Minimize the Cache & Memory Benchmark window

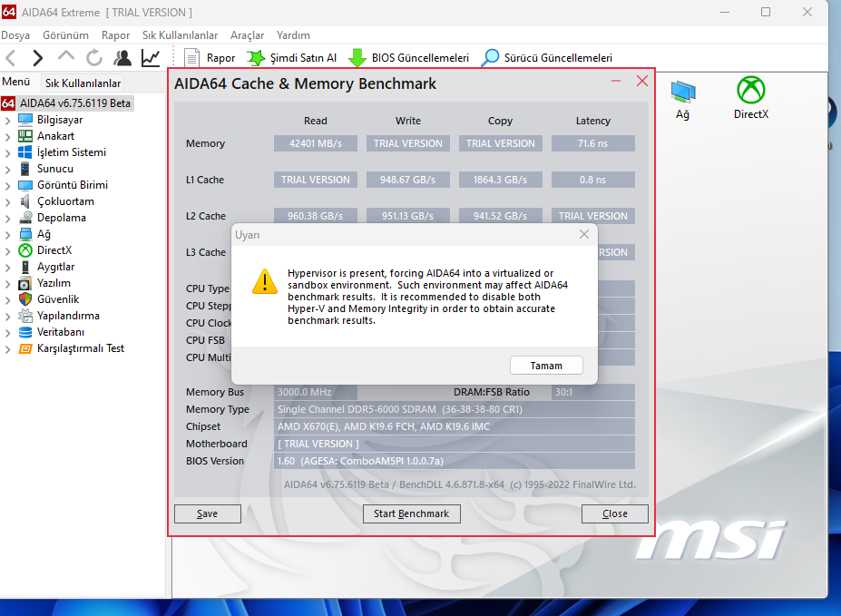tap(616, 81)
